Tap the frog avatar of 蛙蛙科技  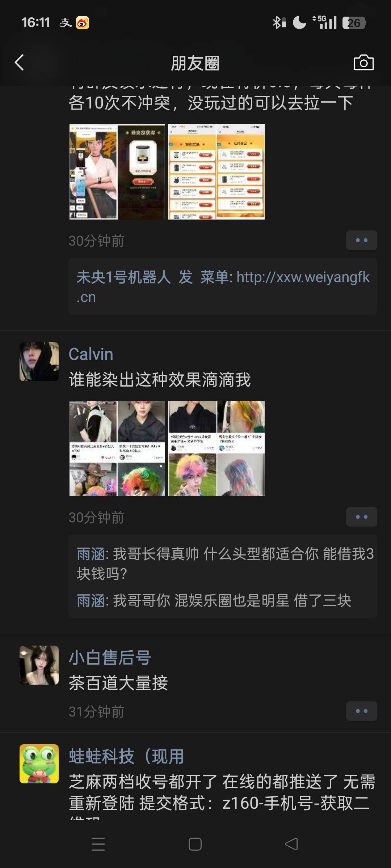[39, 763]
